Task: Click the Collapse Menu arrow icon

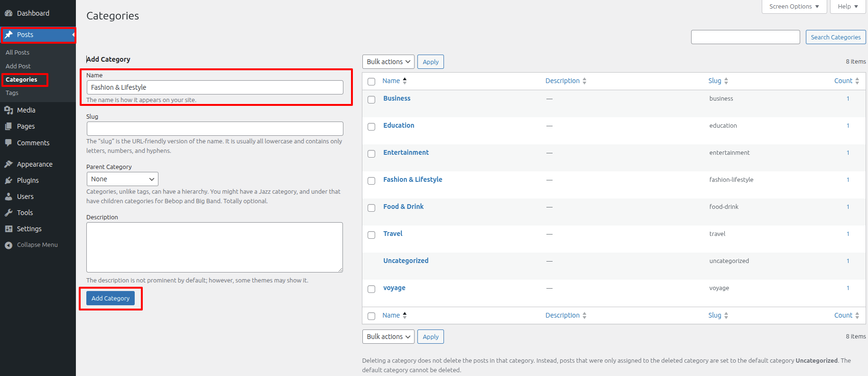Action: [x=9, y=245]
